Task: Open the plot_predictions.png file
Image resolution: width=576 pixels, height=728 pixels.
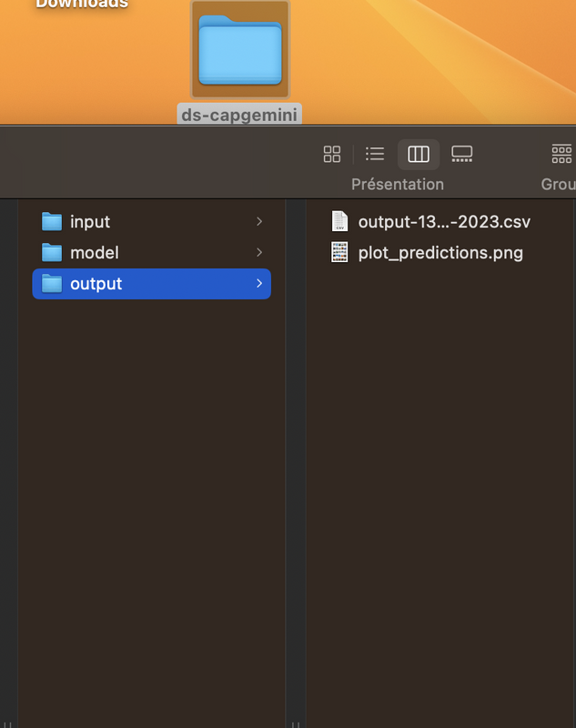Action: (x=440, y=252)
